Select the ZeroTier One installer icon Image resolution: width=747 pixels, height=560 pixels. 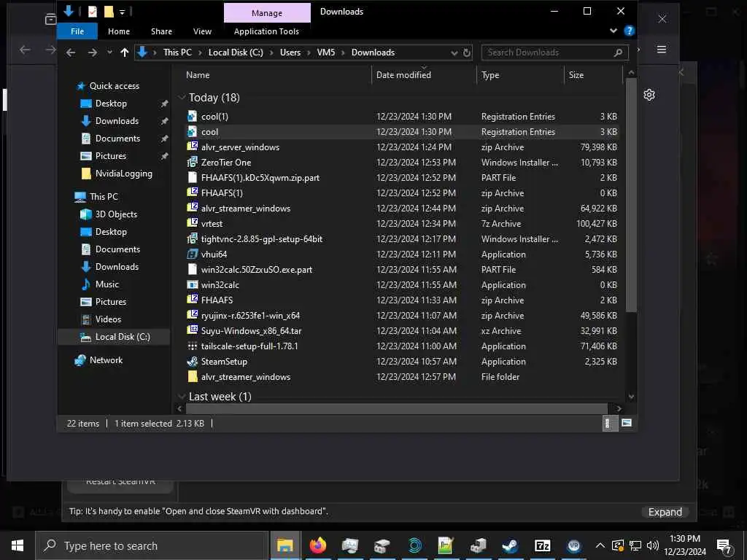coord(192,162)
